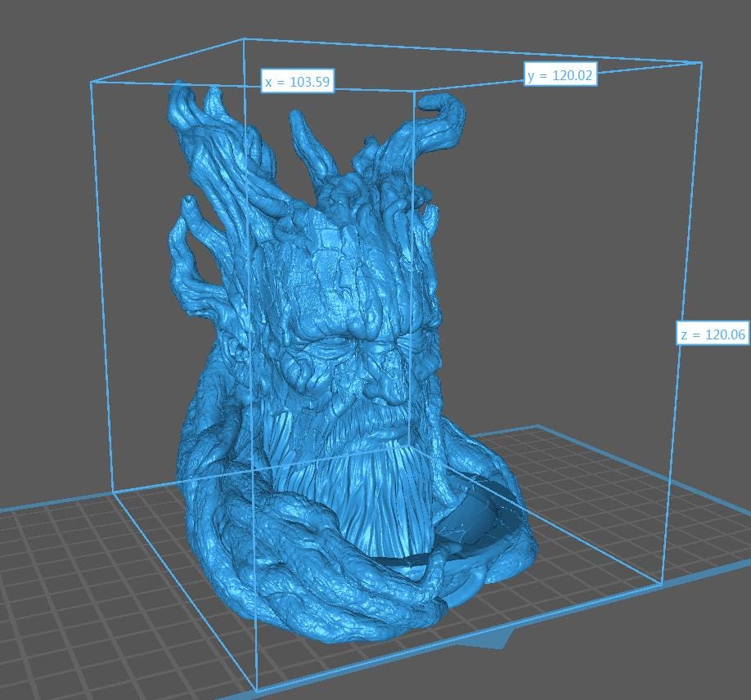Viewport: 751px width, 700px height.
Task: Select the y = 120.02 dimension label
Action: click(x=560, y=75)
